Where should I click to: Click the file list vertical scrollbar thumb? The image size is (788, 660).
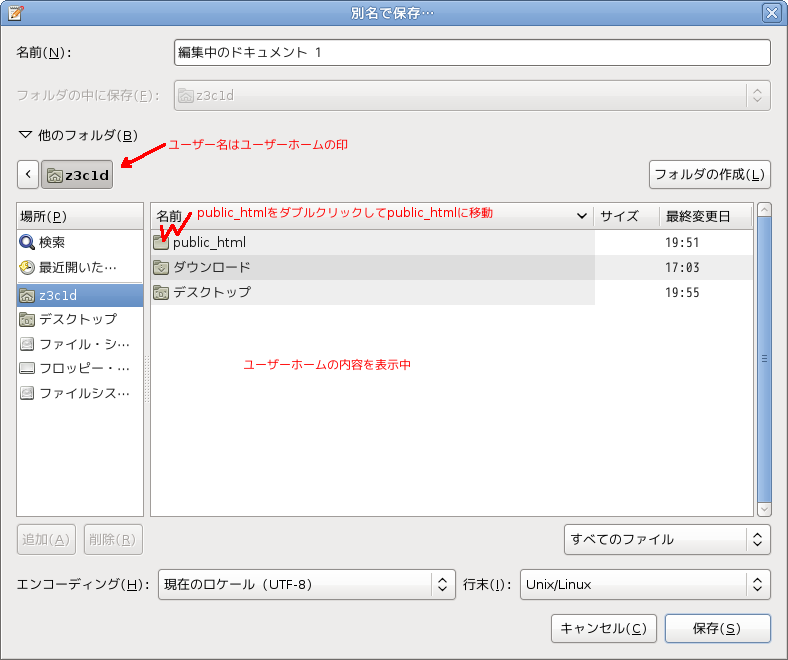point(764,359)
